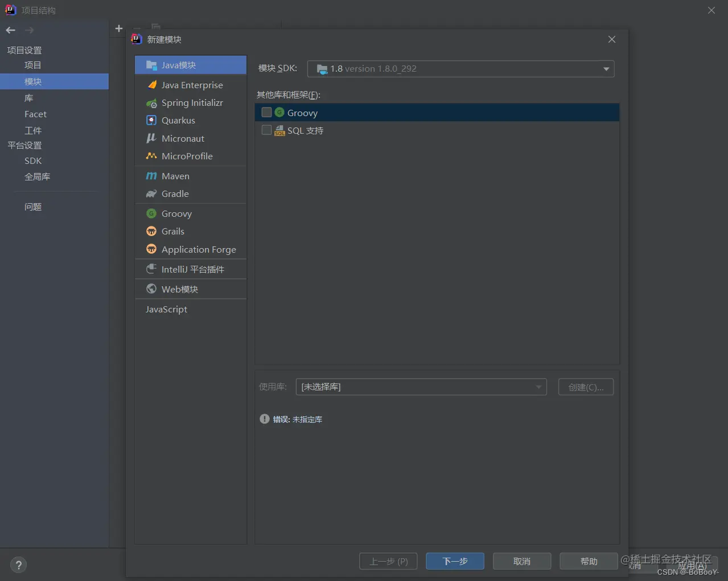Enable the Groovy framework checkbox
Viewport: 728px width, 581px height.
click(x=266, y=112)
